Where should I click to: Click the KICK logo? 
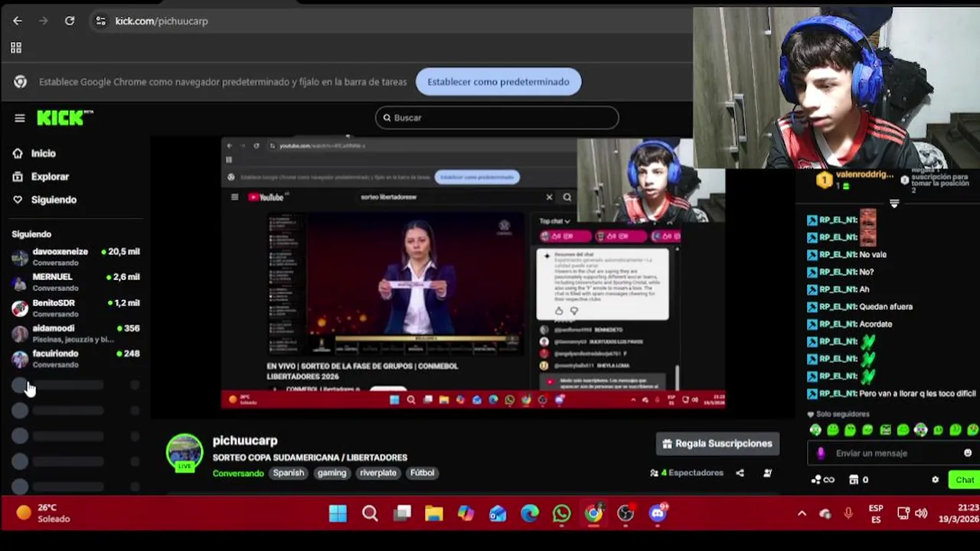[65, 118]
